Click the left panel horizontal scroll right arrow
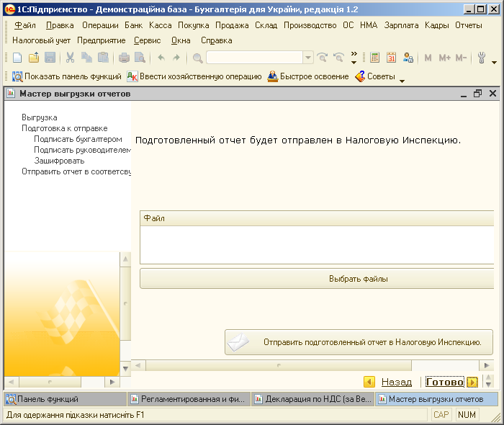This screenshot has width=504, height=425. [x=112, y=382]
